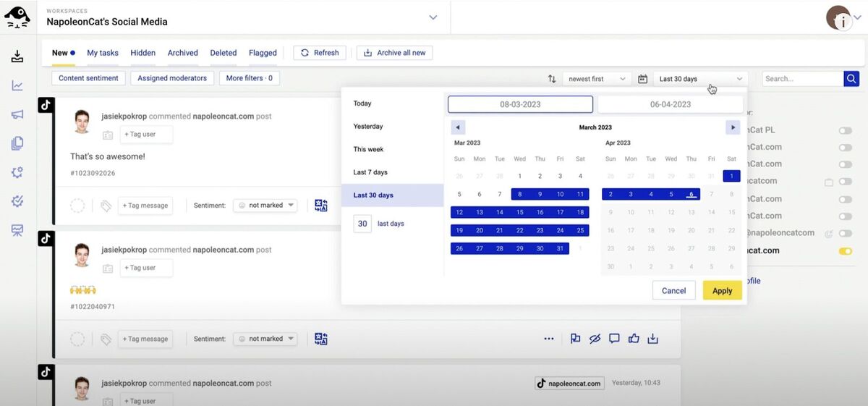This screenshot has height=406, width=868.
Task: Click the 'Archive all new' button
Action: click(x=395, y=53)
